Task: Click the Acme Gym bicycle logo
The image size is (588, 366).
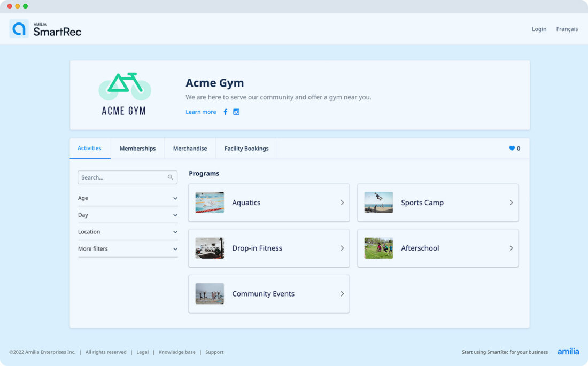Action: tap(124, 94)
